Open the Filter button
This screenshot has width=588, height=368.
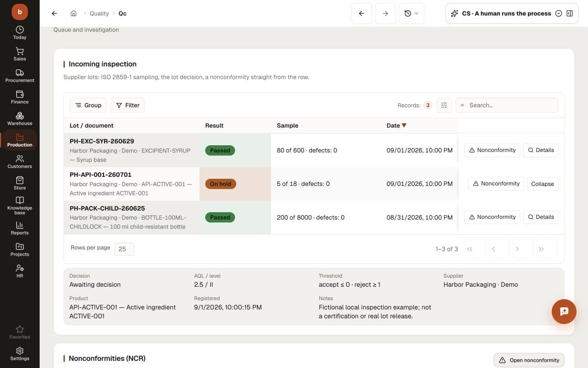coord(127,105)
